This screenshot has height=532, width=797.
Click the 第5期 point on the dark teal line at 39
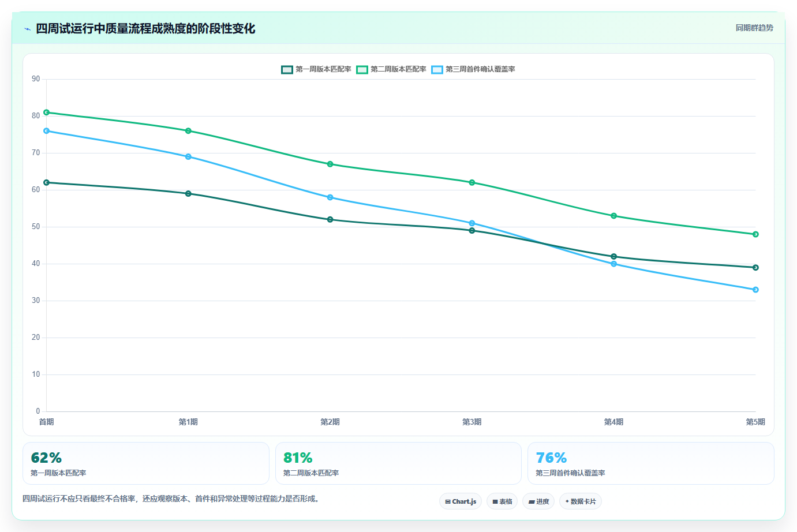[755, 268]
